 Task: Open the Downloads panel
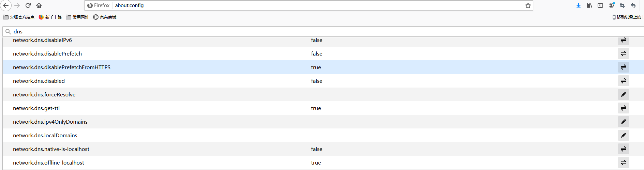tap(579, 5)
